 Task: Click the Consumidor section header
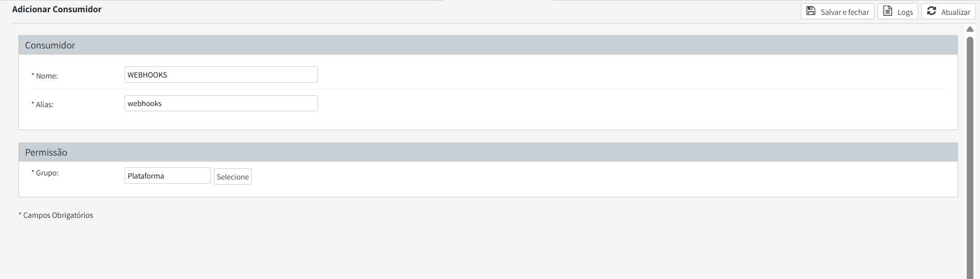pos(50,45)
